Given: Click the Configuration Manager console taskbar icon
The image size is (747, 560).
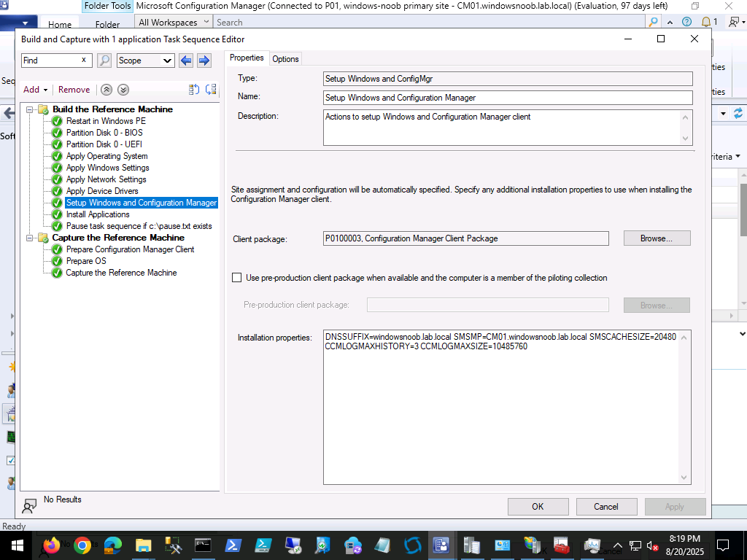Looking at the screenshot, I should [441, 545].
